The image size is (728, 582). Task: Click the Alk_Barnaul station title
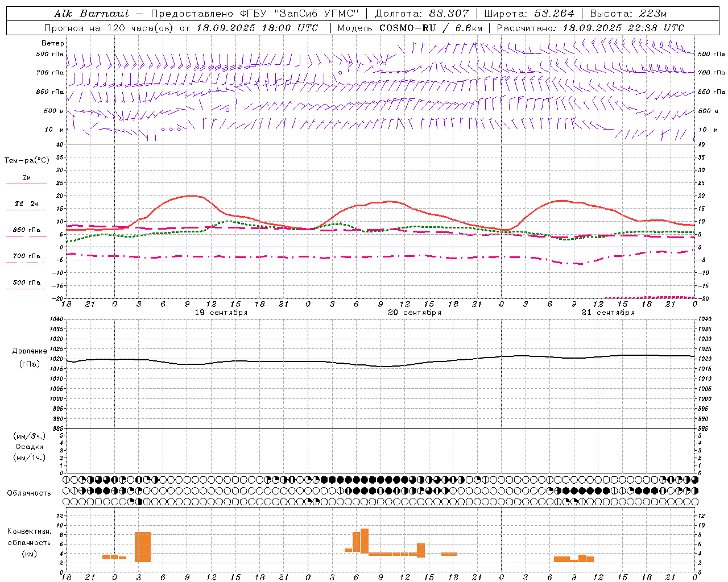[92, 14]
